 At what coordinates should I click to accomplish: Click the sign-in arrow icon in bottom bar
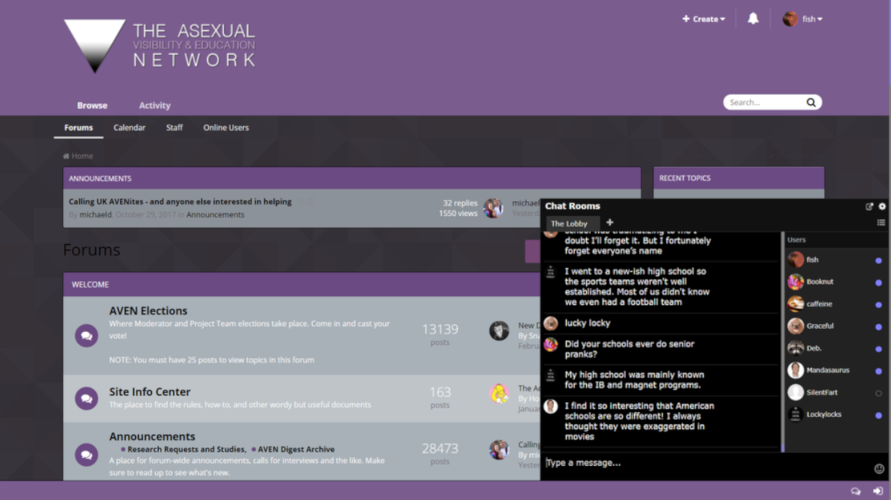[878, 491]
